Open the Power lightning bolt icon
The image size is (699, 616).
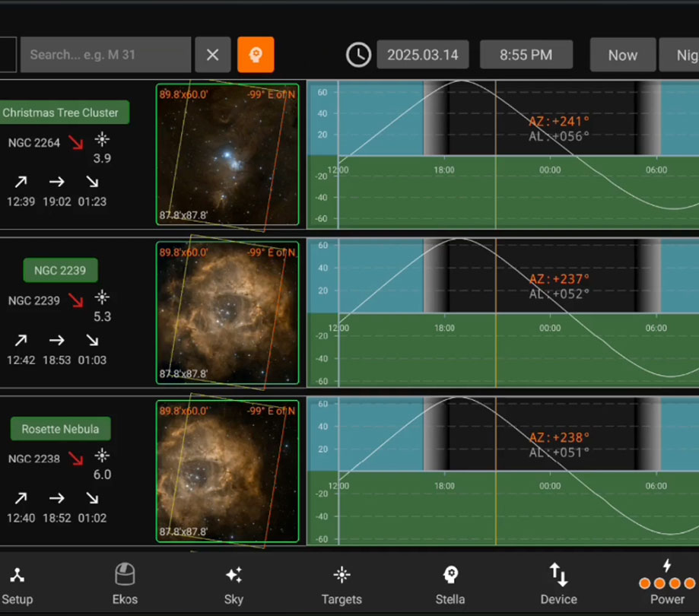tap(667, 565)
